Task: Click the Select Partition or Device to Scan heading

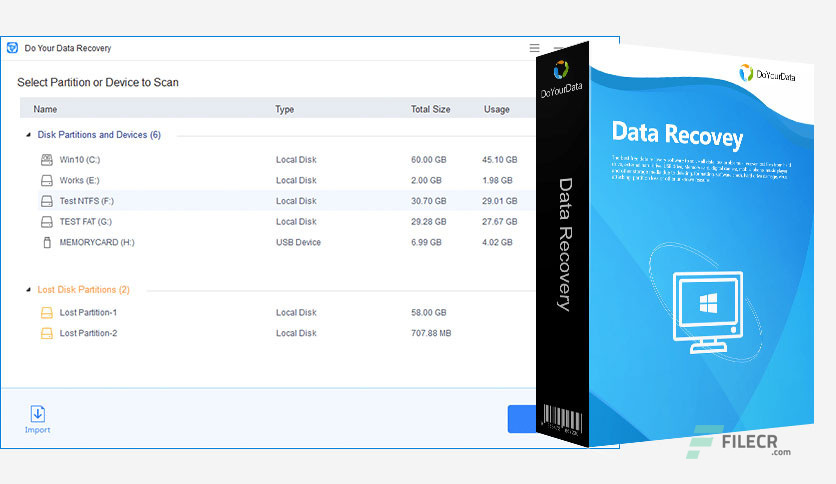Action: click(98, 82)
